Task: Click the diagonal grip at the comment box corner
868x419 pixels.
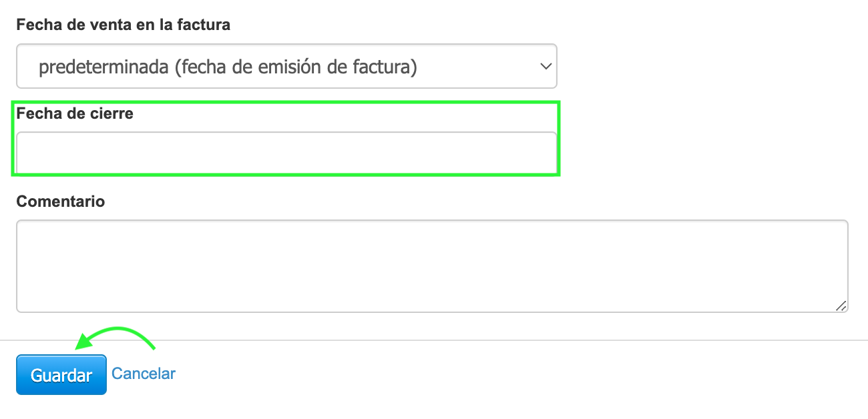Action: (841, 306)
